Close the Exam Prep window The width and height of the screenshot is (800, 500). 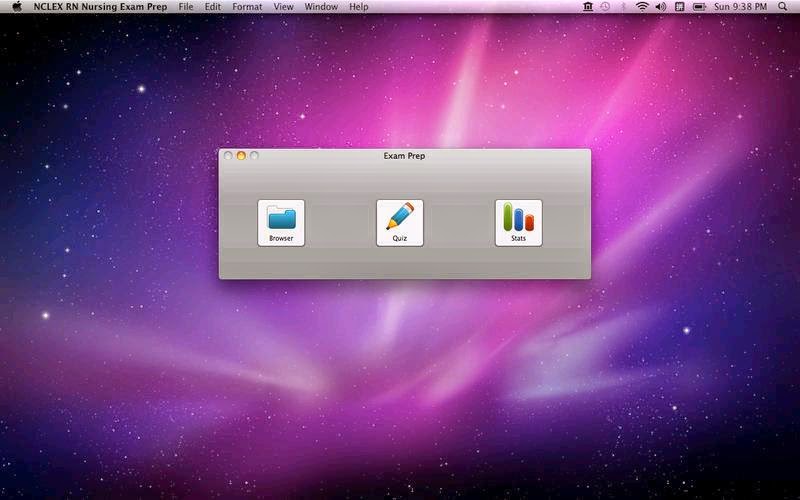coord(228,156)
